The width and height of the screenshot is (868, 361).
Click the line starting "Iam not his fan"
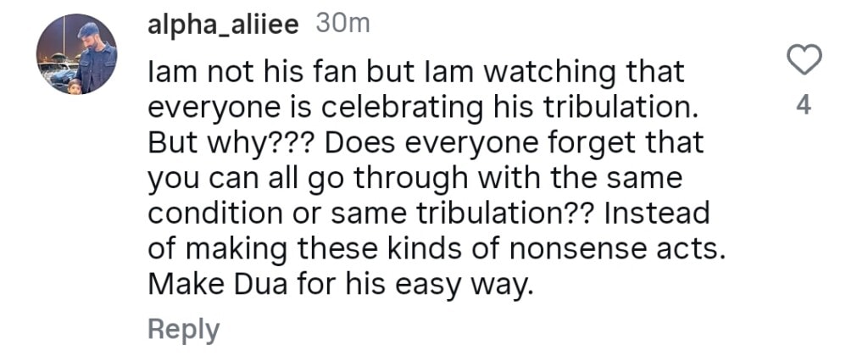415,75
